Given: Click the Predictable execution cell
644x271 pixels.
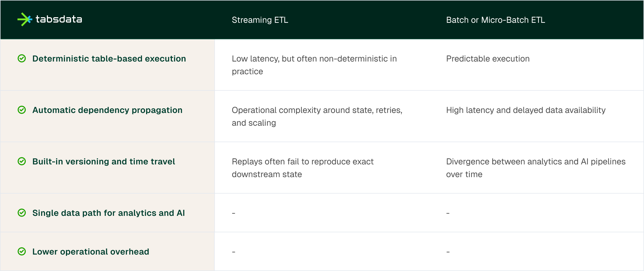Looking at the screenshot, I should (x=488, y=59).
